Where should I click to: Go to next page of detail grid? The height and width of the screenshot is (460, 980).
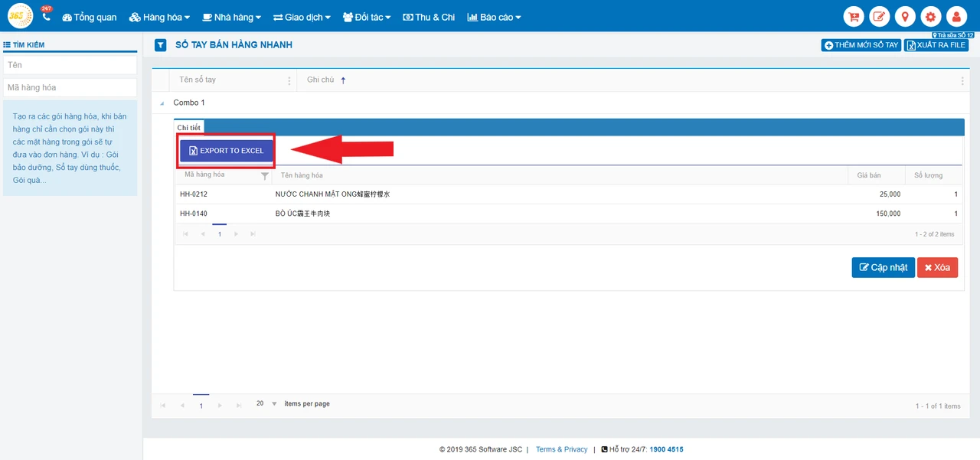236,234
